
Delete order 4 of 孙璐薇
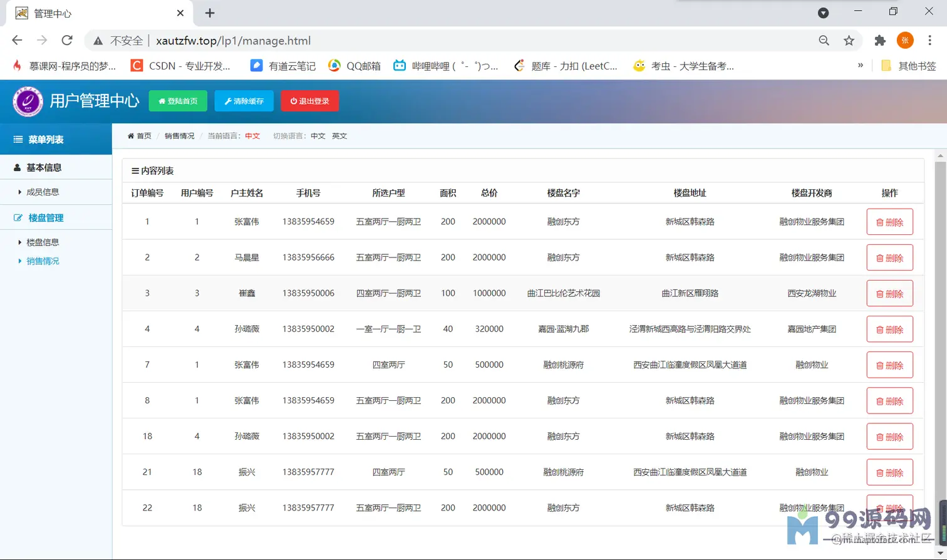click(889, 329)
